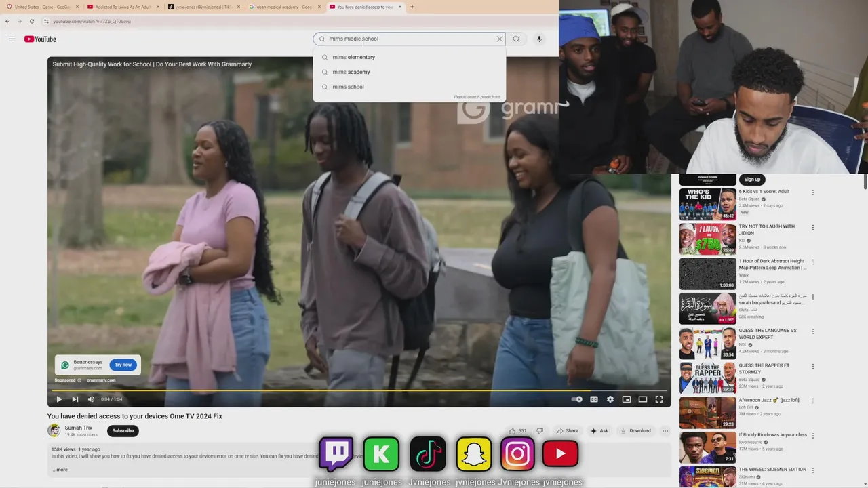This screenshot has width=868, height=488.
Task: Play the video with the play button
Action: (59, 399)
